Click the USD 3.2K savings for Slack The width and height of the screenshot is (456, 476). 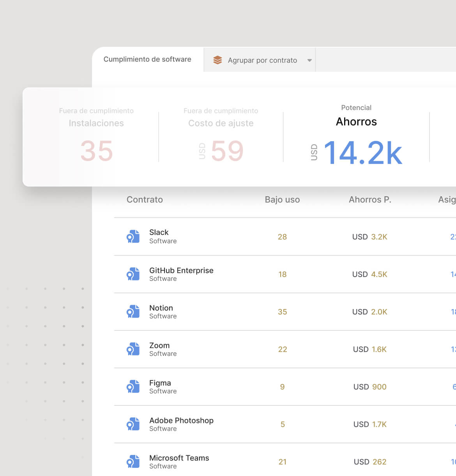[369, 237]
